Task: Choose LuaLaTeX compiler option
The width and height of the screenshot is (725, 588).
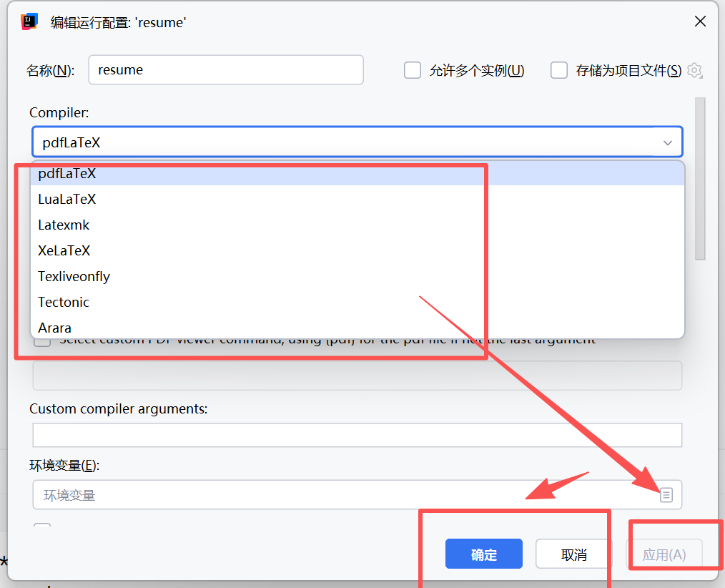Action: 67,200
